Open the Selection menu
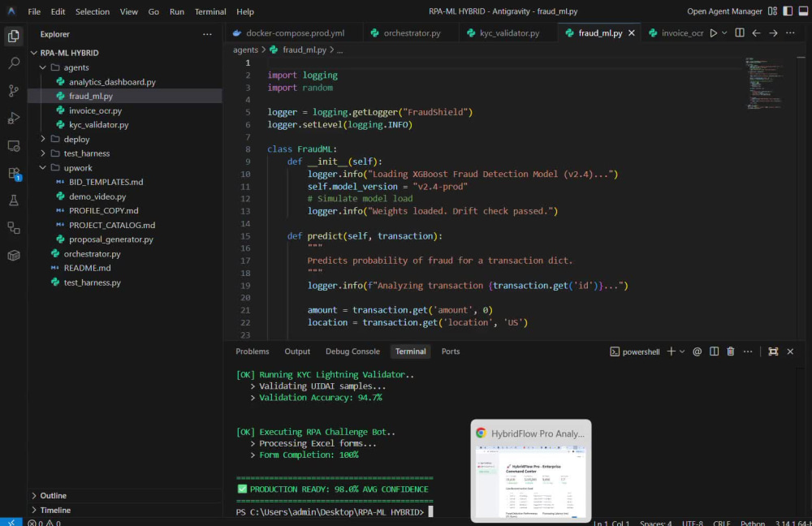Viewport: 812px width, 526px height. [93, 11]
